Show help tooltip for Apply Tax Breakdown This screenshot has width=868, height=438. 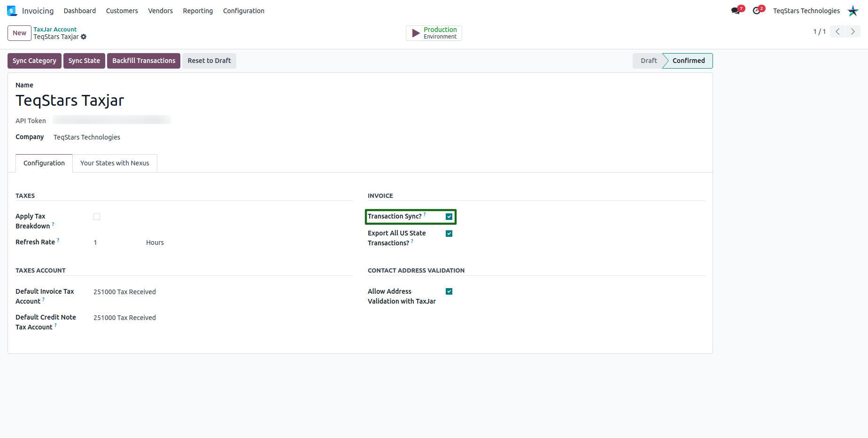pyautogui.click(x=53, y=224)
